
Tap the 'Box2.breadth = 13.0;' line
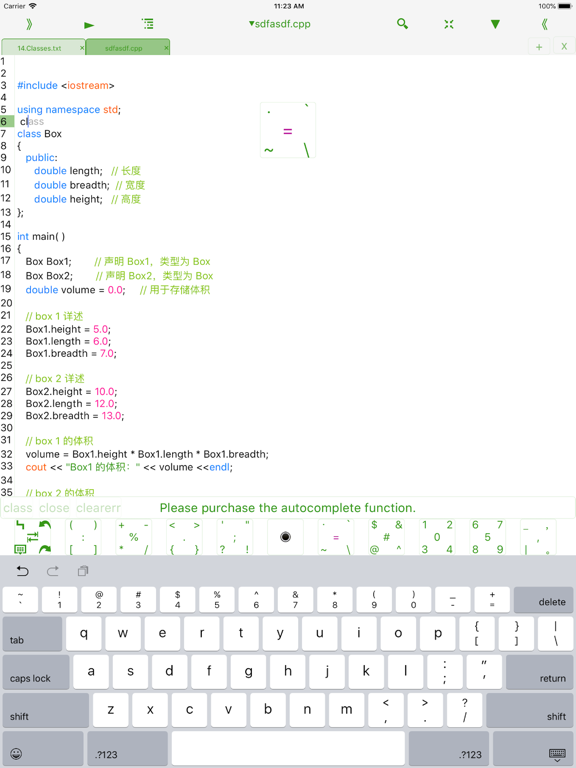75,416
